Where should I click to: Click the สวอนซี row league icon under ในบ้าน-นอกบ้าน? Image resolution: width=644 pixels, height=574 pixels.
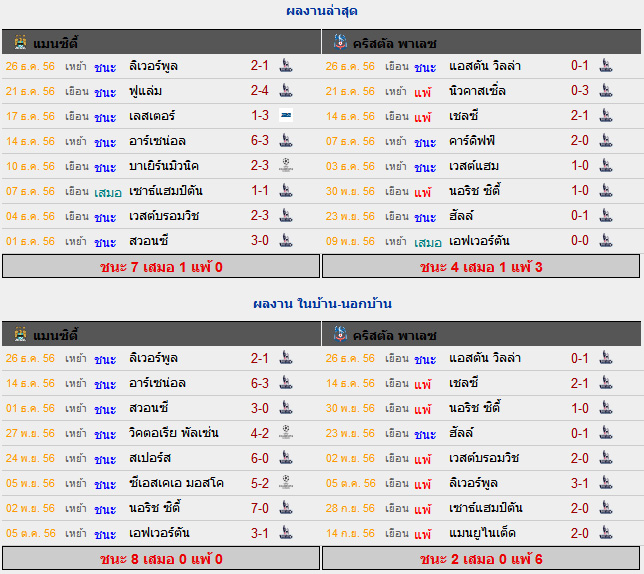click(286, 408)
